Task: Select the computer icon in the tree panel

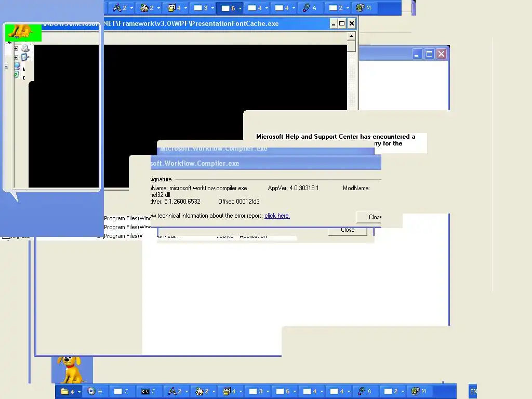Action: click(x=25, y=48)
